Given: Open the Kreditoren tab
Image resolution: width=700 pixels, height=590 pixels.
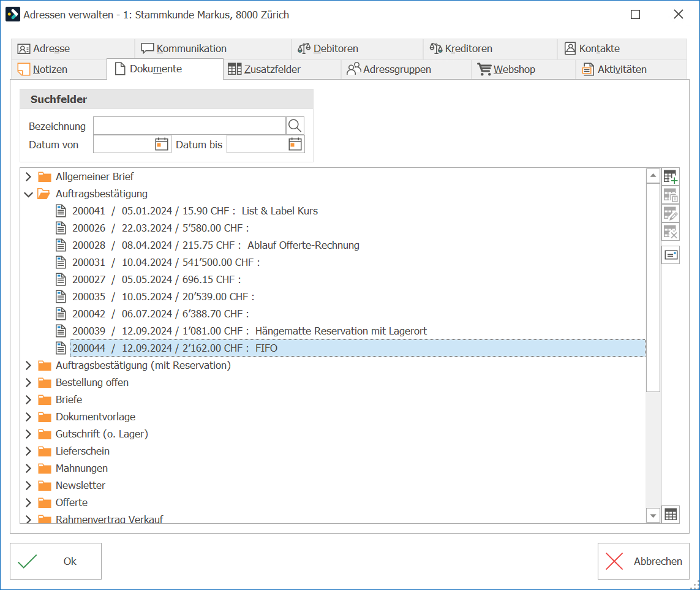Looking at the screenshot, I should [x=490, y=48].
